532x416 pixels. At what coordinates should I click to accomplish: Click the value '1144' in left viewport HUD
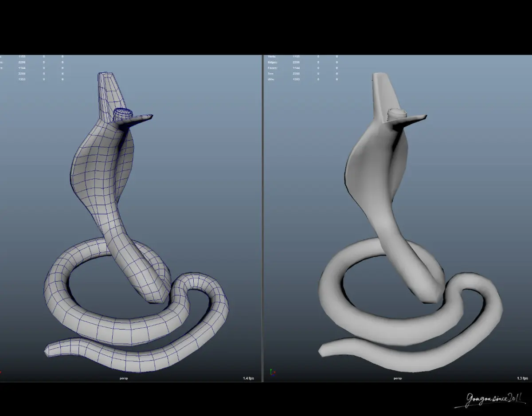(x=22, y=68)
